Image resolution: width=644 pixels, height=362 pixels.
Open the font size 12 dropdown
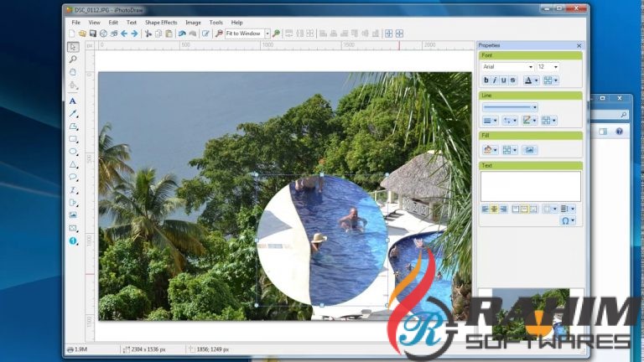556,67
